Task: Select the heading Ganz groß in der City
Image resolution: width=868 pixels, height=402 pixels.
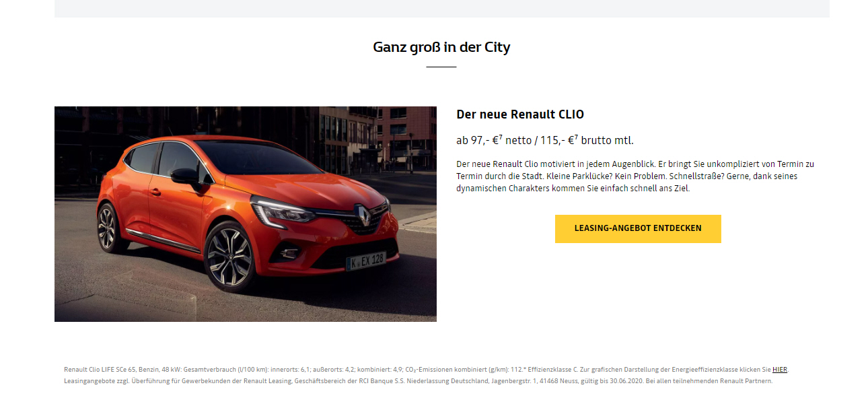Action: [441, 47]
